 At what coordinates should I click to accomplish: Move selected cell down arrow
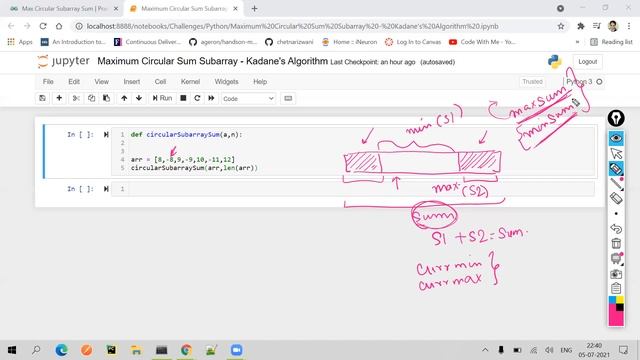point(139,98)
